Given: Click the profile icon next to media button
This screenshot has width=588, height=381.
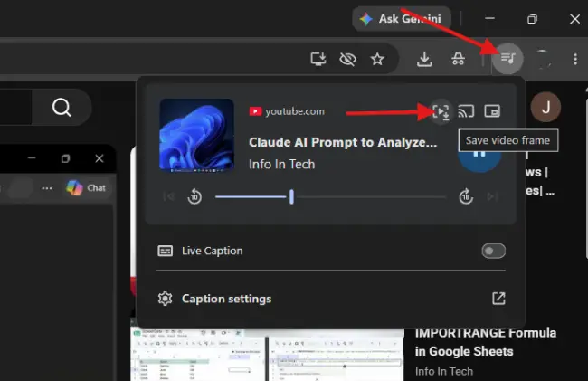Looking at the screenshot, I should click(542, 59).
